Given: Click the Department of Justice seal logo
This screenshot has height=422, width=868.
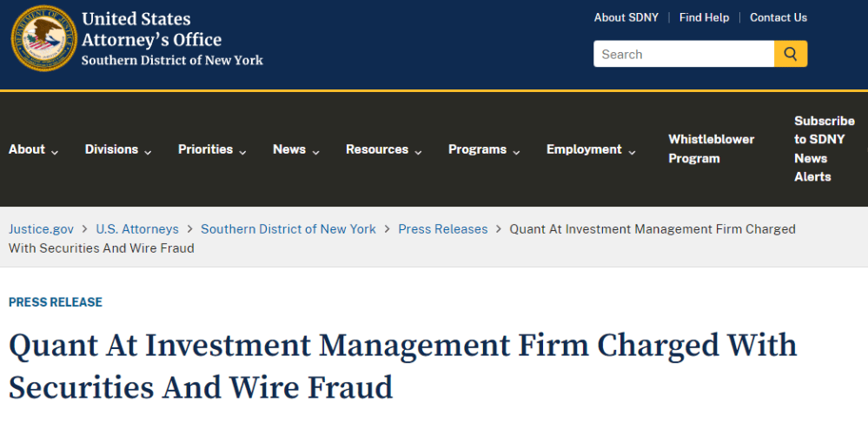Looking at the screenshot, I should pos(43,39).
